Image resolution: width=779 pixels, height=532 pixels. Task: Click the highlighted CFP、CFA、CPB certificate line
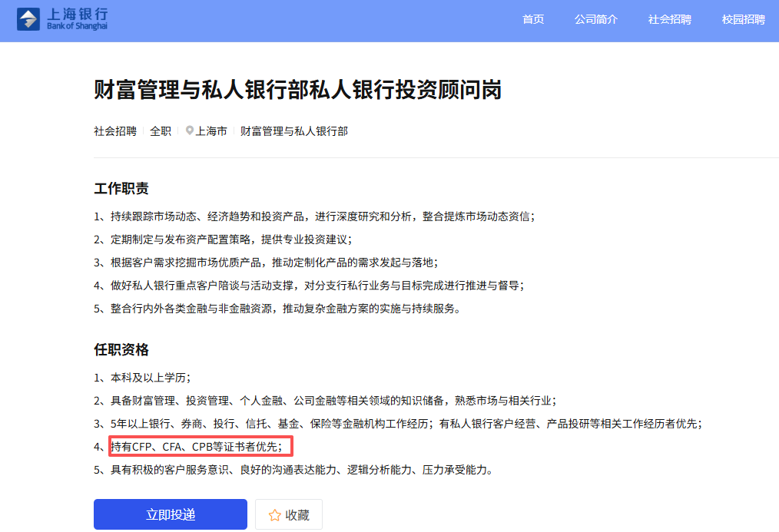coord(200,446)
